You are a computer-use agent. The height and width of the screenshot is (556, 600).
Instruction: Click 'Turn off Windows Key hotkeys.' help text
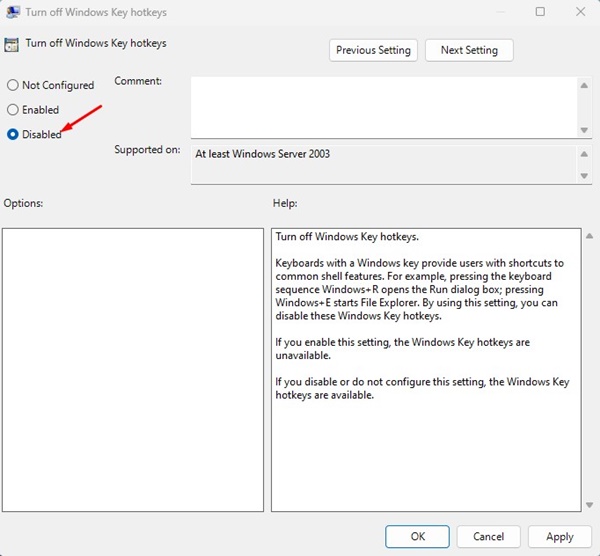pos(347,236)
